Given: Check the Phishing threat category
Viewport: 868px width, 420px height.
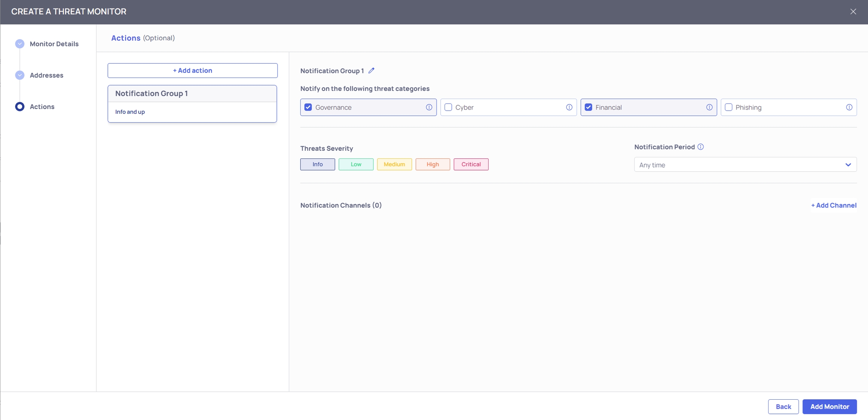Looking at the screenshot, I should [x=728, y=107].
